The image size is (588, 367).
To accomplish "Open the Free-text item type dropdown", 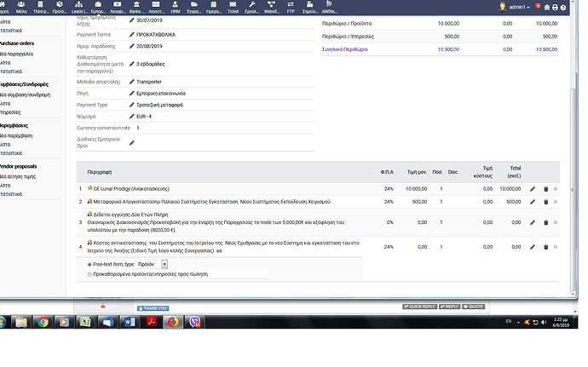I will (153, 264).
